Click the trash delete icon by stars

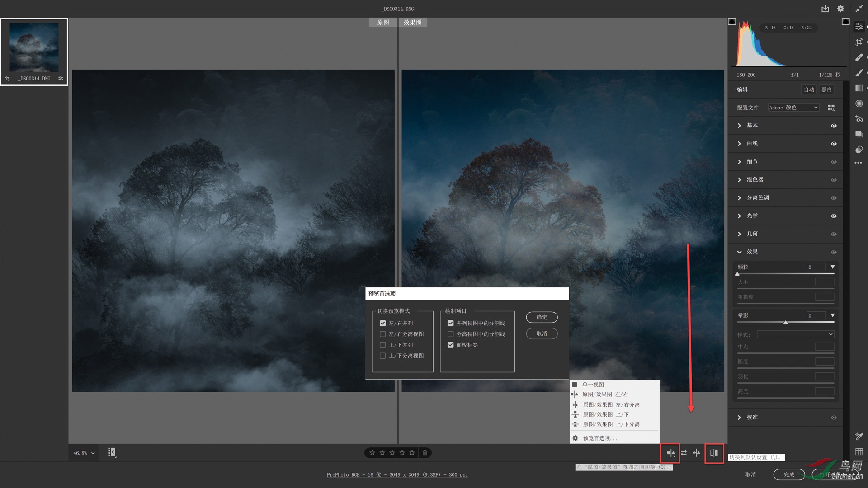click(425, 453)
